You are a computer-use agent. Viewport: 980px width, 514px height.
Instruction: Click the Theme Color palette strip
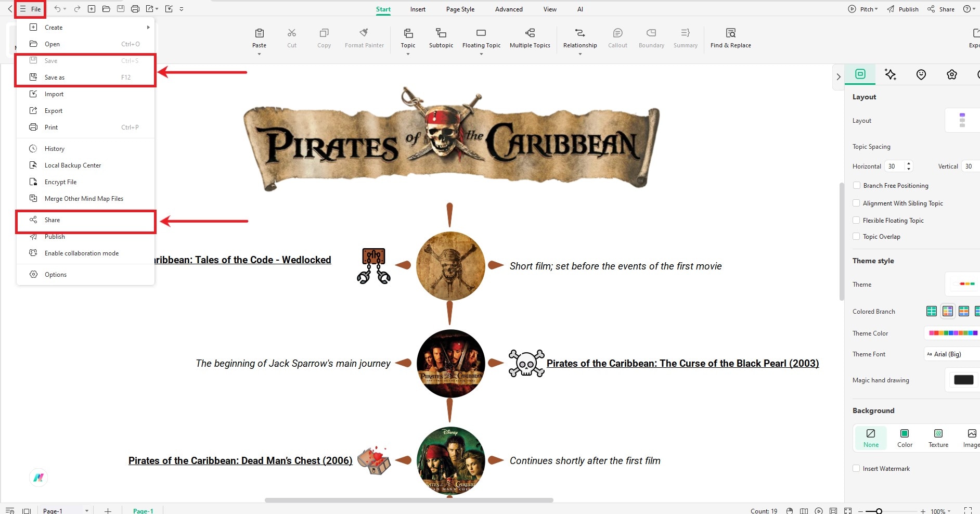(x=953, y=333)
